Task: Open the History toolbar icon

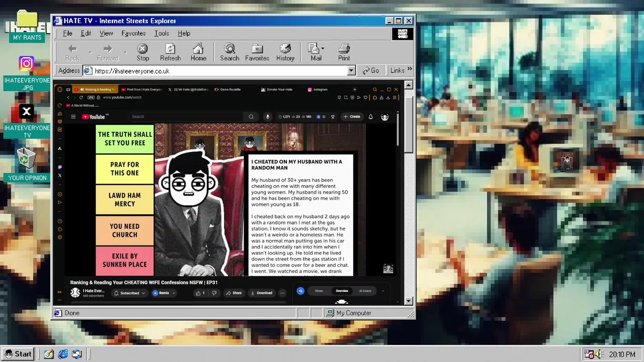Action: (285, 52)
